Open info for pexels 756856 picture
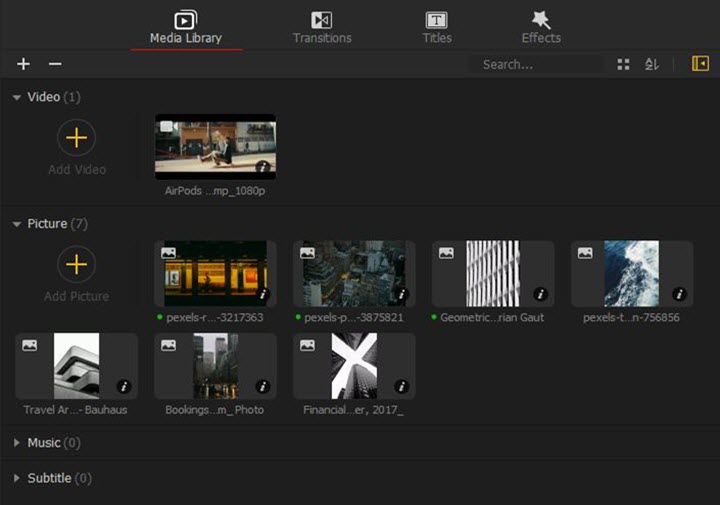Image resolution: width=720 pixels, height=505 pixels. coord(680,294)
